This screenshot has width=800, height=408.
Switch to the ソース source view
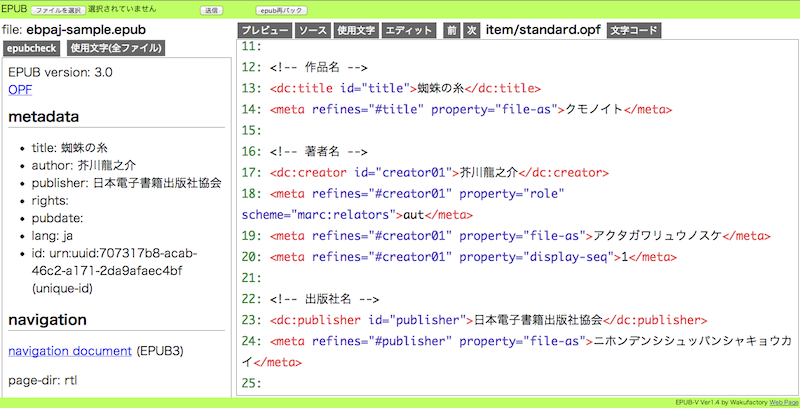pyautogui.click(x=313, y=31)
